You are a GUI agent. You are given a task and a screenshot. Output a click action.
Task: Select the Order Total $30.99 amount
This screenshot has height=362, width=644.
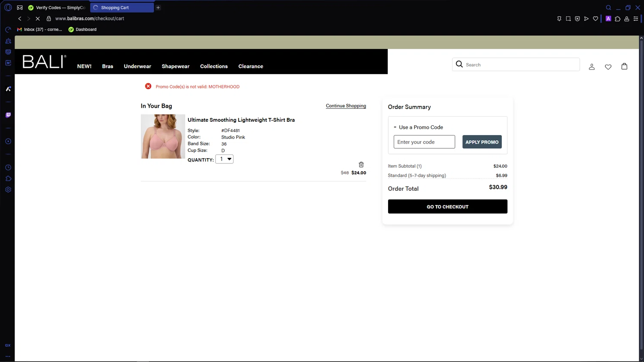pos(498,187)
